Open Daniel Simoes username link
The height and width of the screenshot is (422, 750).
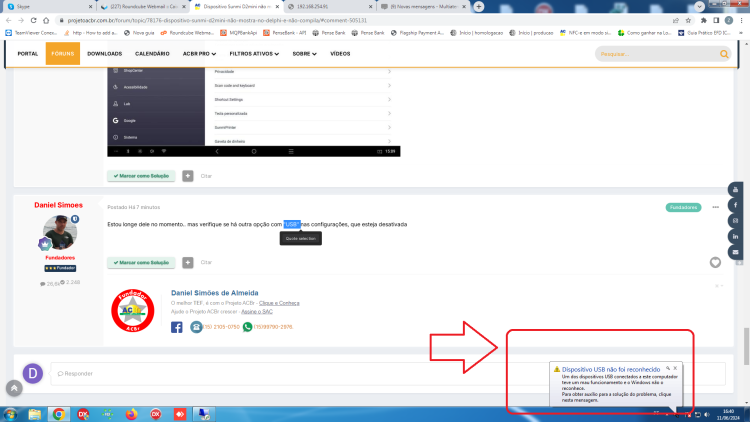point(58,205)
